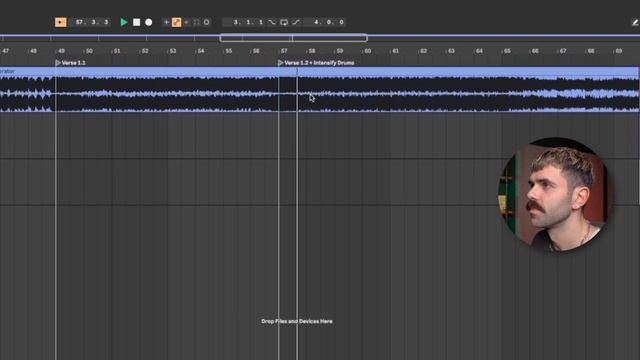Image resolution: width=640 pixels, height=360 pixels.
Task: Click bar 65 in beat-time ruler
Action: (507, 51)
